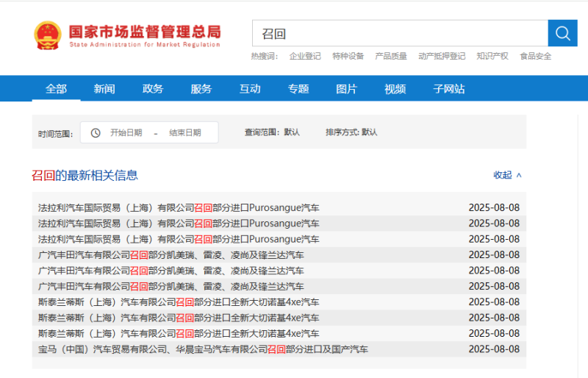Go to the 视频 tab
588x378 pixels.
coord(395,89)
